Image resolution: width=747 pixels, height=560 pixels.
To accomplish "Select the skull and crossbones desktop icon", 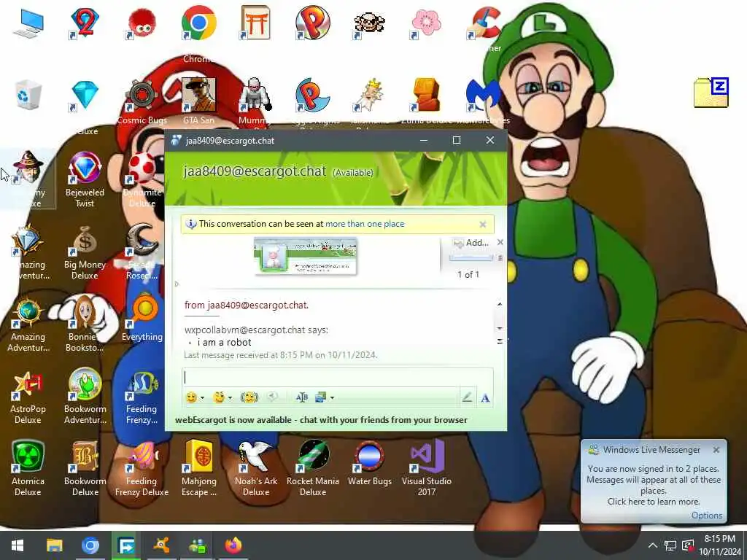I will click(x=369, y=24).
